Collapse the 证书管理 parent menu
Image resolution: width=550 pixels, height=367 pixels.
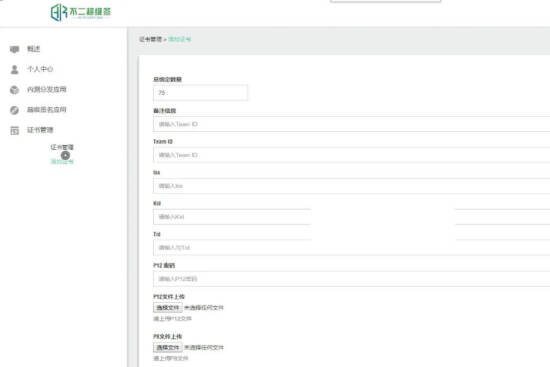[x=40, y=130]
